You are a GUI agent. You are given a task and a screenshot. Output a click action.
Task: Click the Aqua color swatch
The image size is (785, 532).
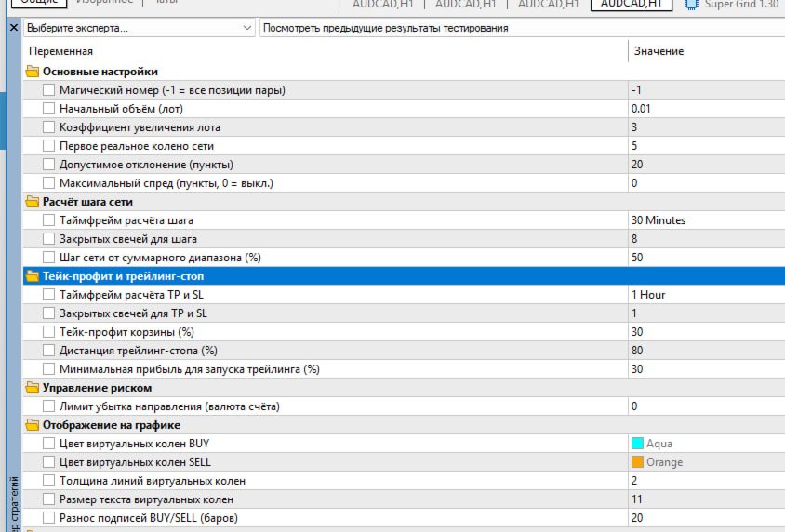click(637, 444)
